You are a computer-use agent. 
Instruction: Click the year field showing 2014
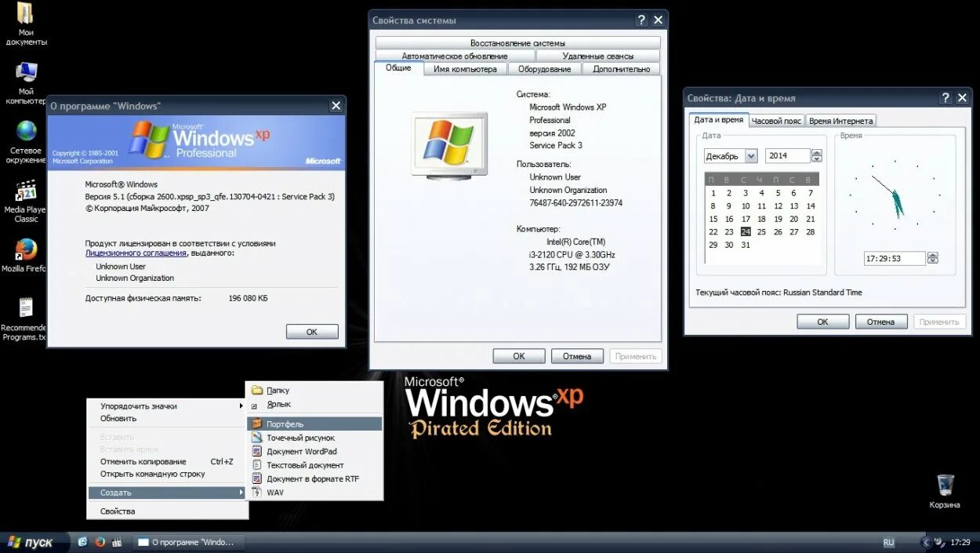(x=787, y=156)
